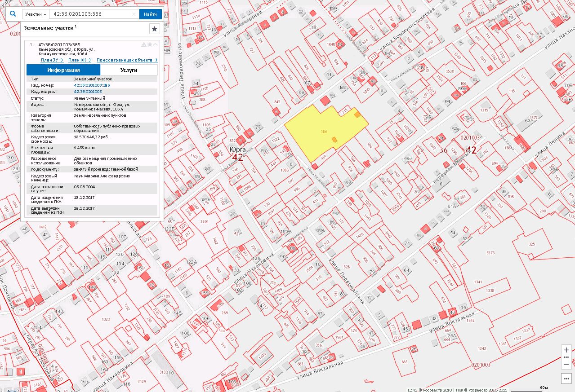Open the План ЗУ link
This screenshot has width=575, height=392.
[x=52, y=60]
